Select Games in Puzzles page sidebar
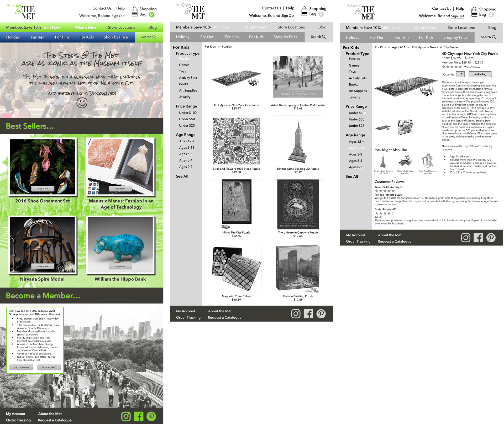The image size is (504, 424). pos(184,65)
